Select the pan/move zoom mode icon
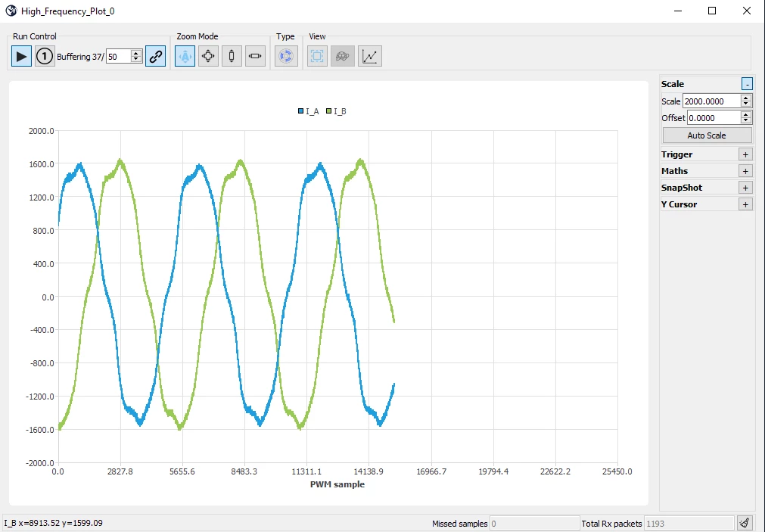This screenshot has height=532, width=765. point(208,56)
